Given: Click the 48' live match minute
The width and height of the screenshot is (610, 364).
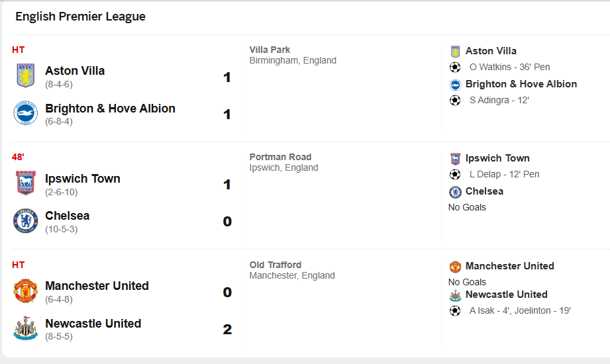Looking at the screenshot, I should click(18, 158).
